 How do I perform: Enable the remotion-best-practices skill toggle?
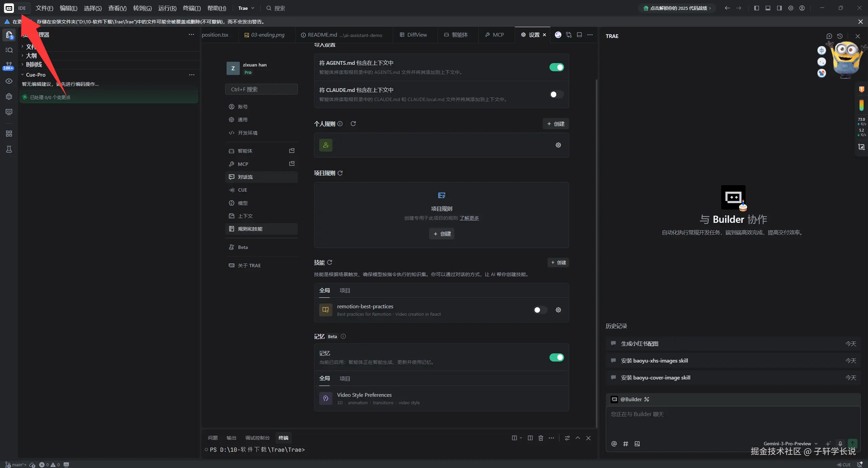click(540, 310)
